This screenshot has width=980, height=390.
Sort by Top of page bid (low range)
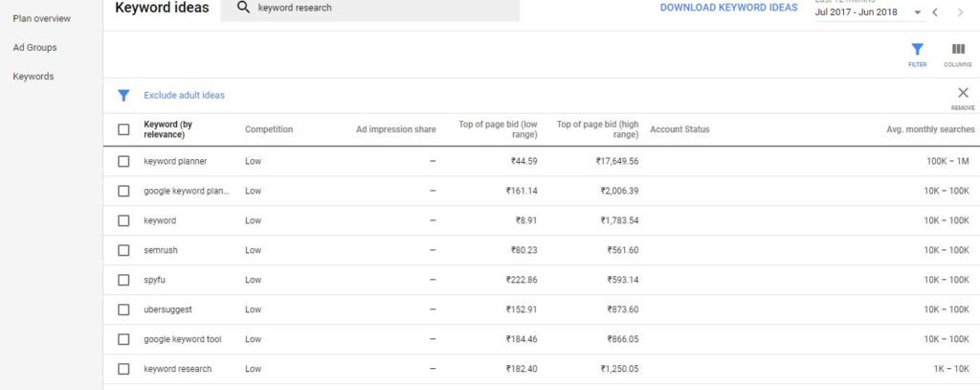(498, 129)
